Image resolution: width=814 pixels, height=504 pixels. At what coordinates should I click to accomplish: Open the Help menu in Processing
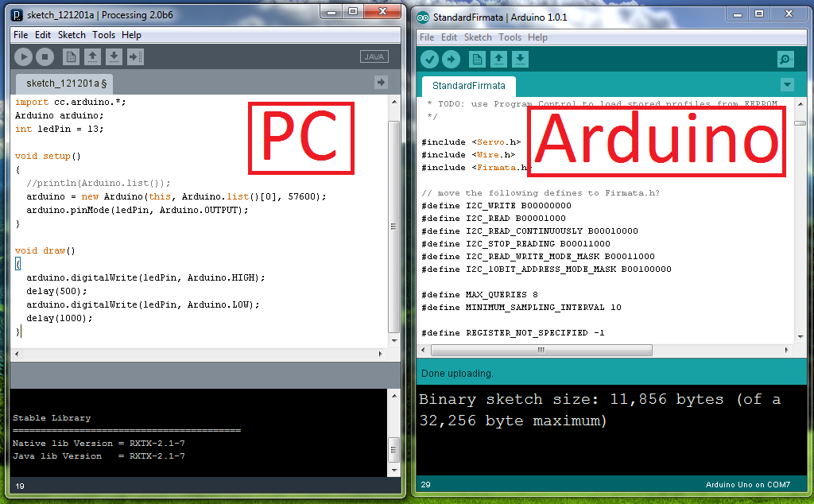131,35
